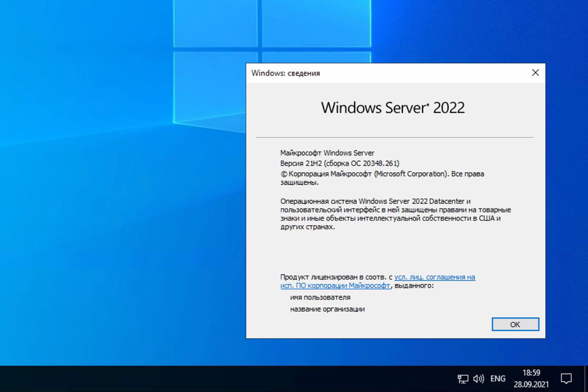Open the Microsoft license agreement link
588x392 pixels.
pos(434,277)
